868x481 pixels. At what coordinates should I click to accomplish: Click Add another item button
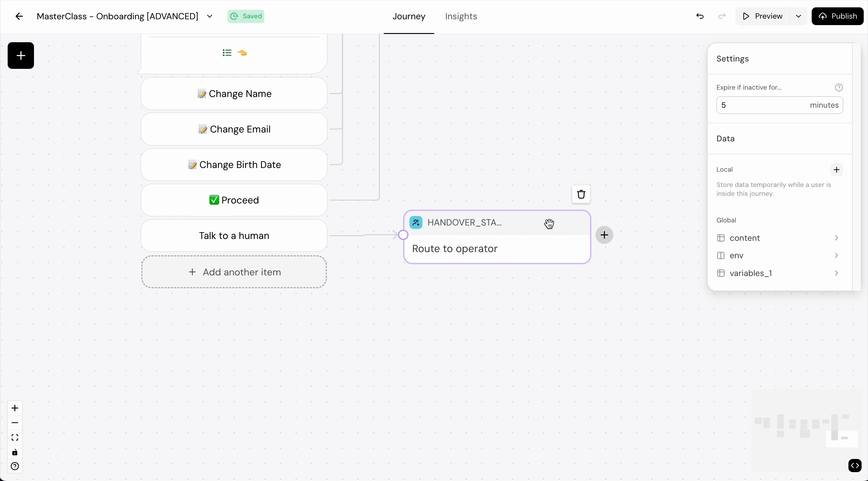pos(234,272)
